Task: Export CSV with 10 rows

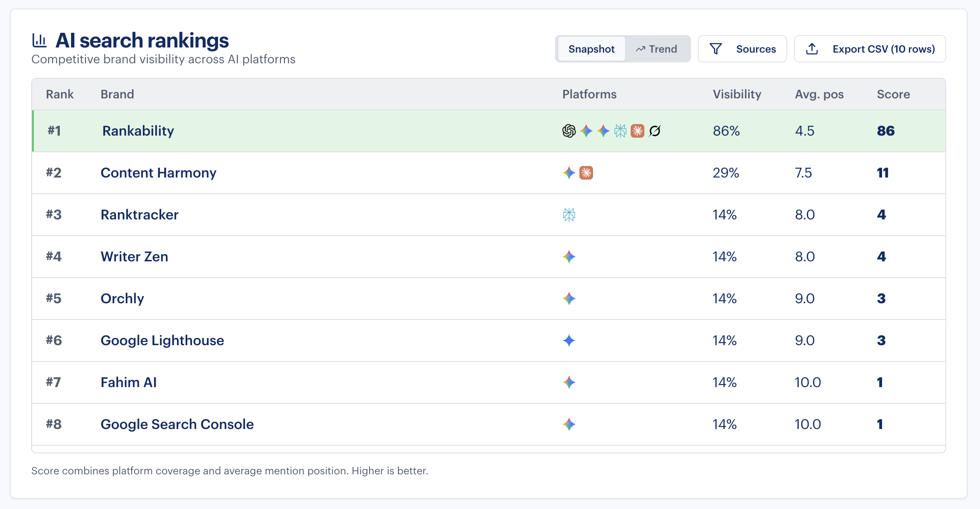Action: 870,49
